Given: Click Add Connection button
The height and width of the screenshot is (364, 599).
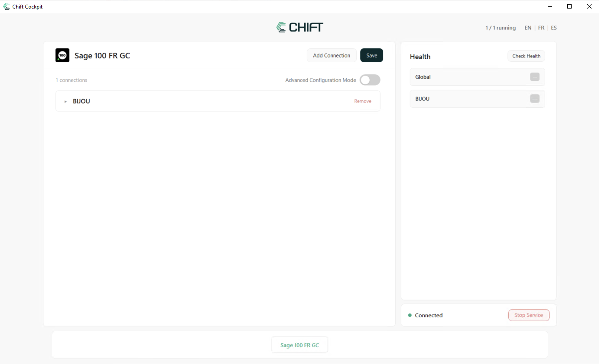Looking at the screenshot, I should (331, 55).
